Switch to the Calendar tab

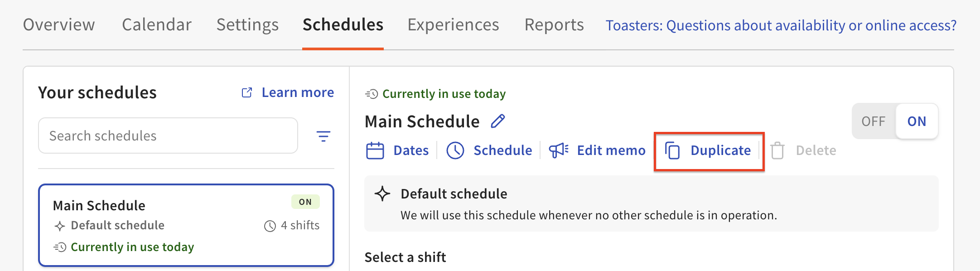click(x=157, y=25)
